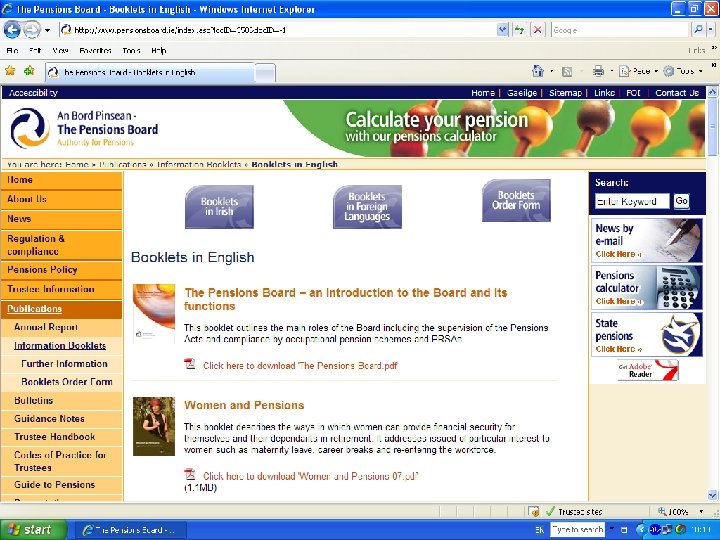Click the Enter Keyword search field
This screenshot has height=540, width=720.
pyautogui.click(x=632, y=201)
